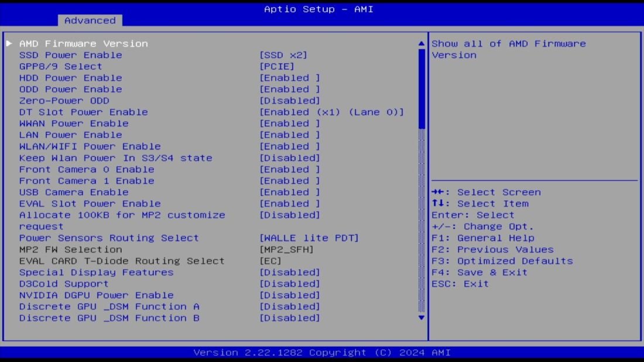Screen dimensions: 644x362
Task: Select Special Display Features label
Action: [x=97, y=273]
